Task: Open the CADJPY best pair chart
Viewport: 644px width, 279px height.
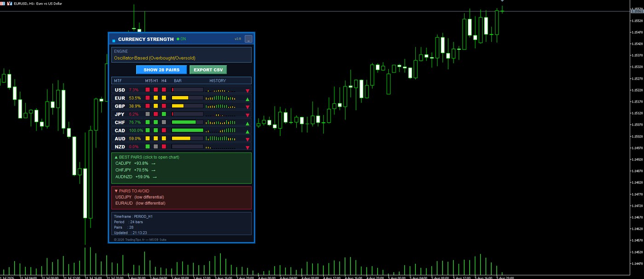Action: [x=136, y=164]
